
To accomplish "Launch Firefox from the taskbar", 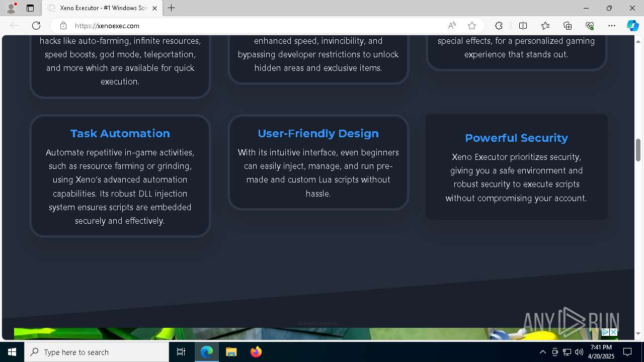I will (256, 352).
